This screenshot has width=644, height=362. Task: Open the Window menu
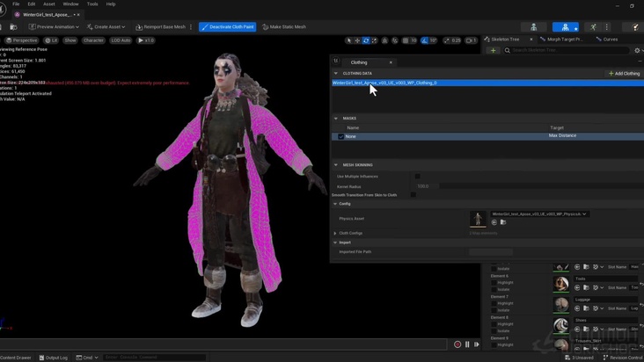click(x=70, y=4)
